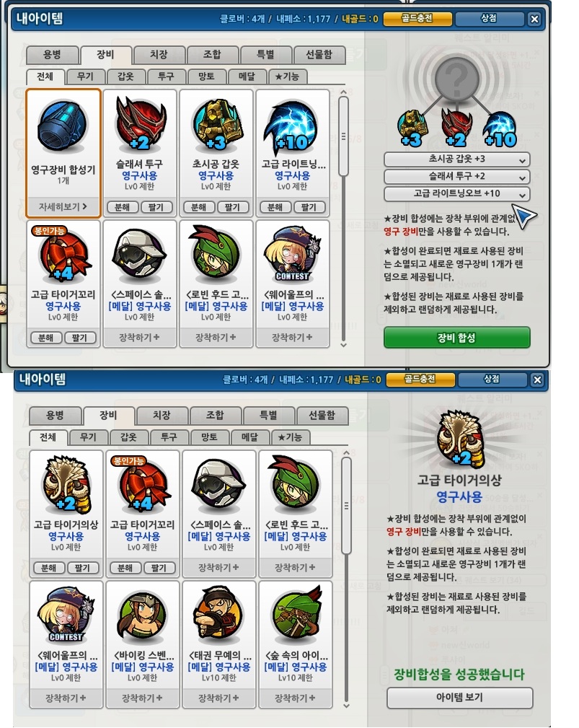Click the 아이템 보기 button

pos(460,698)
